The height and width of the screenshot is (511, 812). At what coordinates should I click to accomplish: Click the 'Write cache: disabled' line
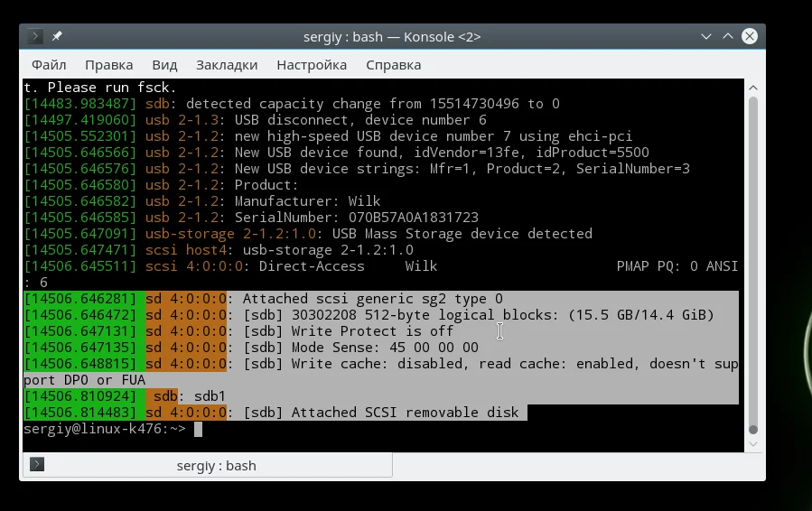(x=381, y=364)
